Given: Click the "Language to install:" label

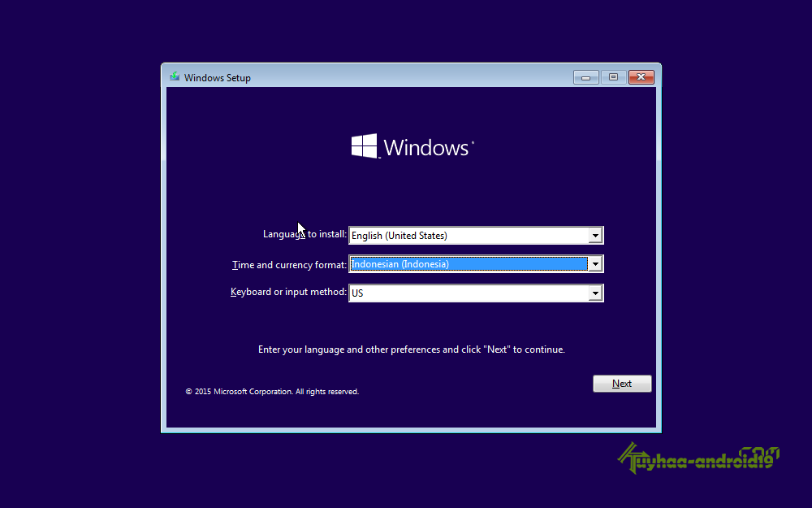Looking at the screenshot, I should (304, 234).
